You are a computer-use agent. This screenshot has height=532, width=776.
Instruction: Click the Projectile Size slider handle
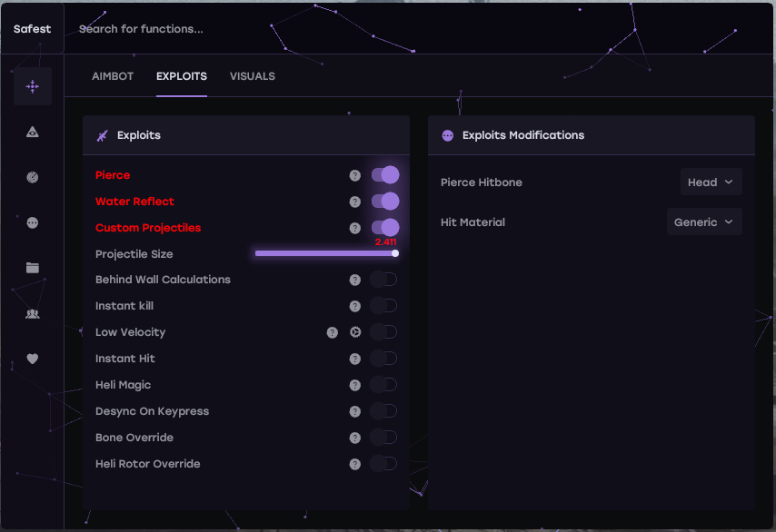pyautogui.click(x=395, y=253)
